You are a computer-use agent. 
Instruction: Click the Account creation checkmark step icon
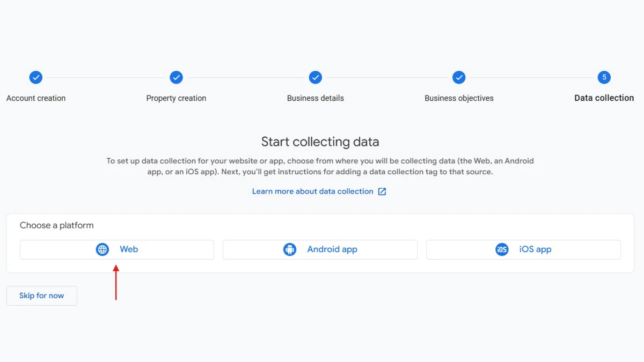36,77
